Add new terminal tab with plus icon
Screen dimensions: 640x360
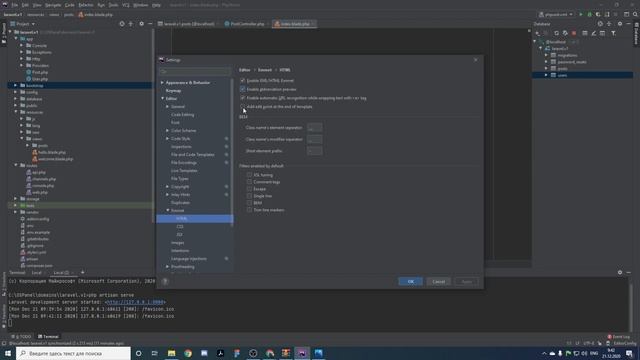coord(82,272)
